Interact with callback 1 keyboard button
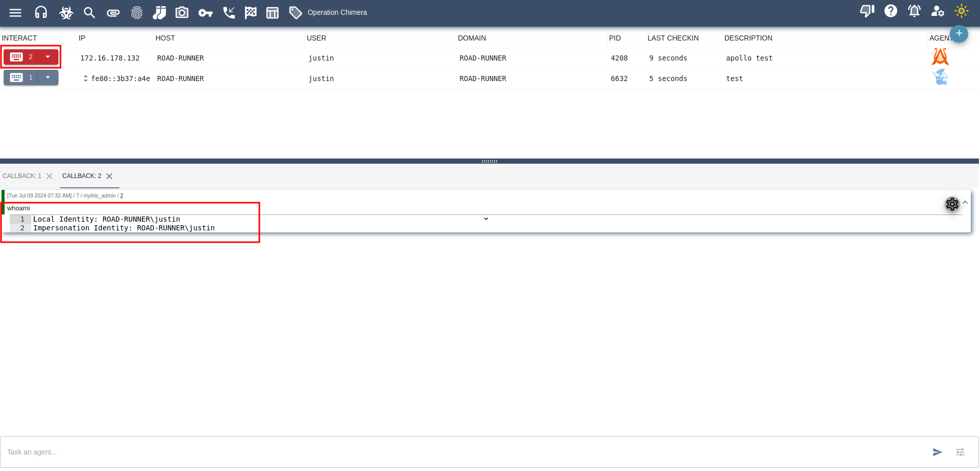The height and width of the screenshot is (471, 980). pos(21,77)
